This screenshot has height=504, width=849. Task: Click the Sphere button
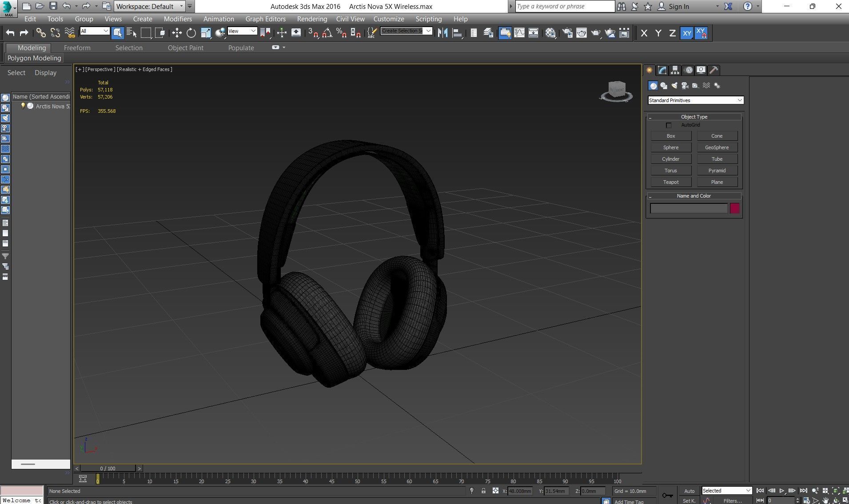pos(671,147)
